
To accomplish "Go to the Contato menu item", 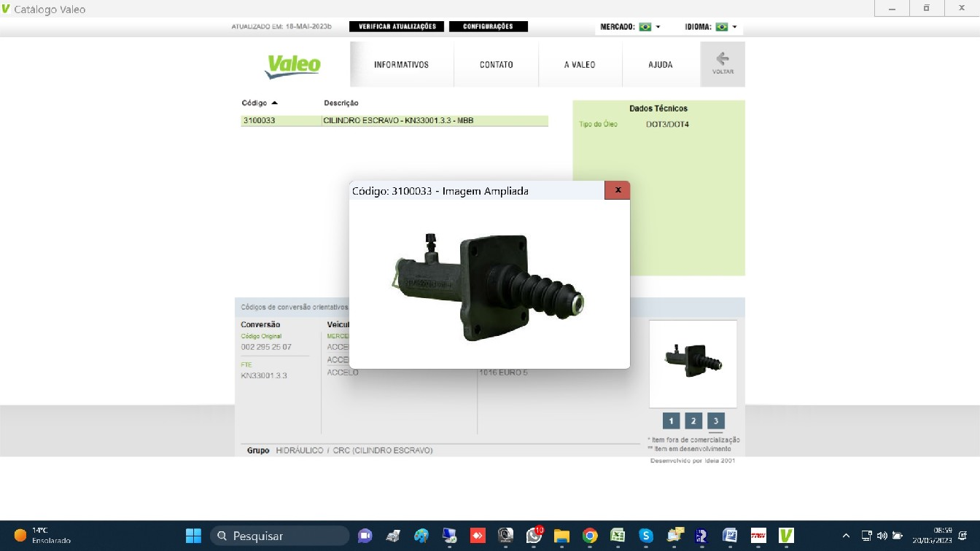I will pos(496,65).
